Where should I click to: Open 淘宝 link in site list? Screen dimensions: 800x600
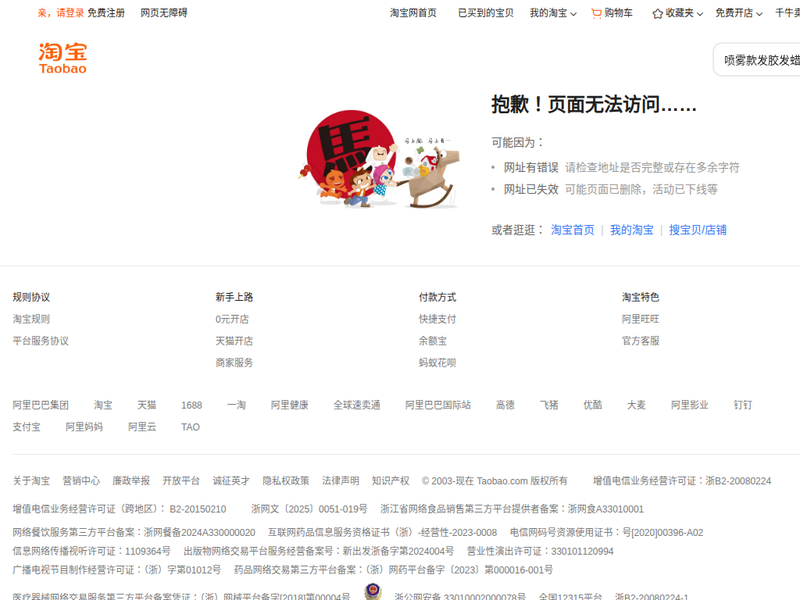103,405
